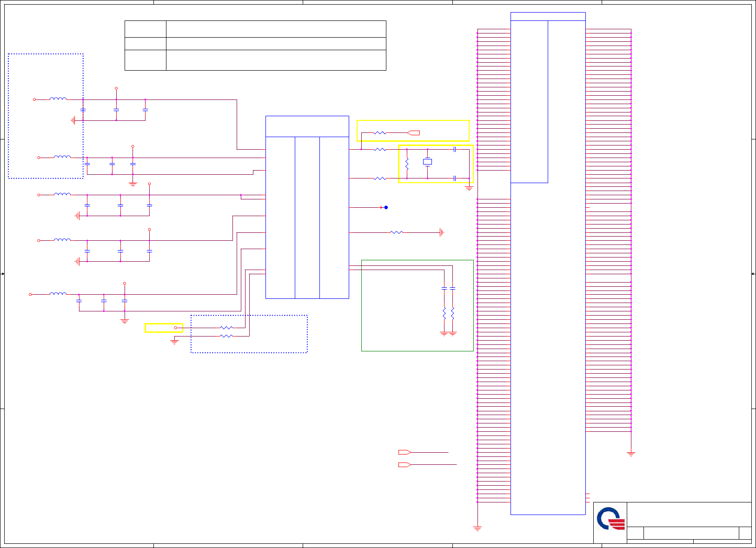Click the sideways ground symbol after the resistor
The image size is (756, 548).
point(442,232)
